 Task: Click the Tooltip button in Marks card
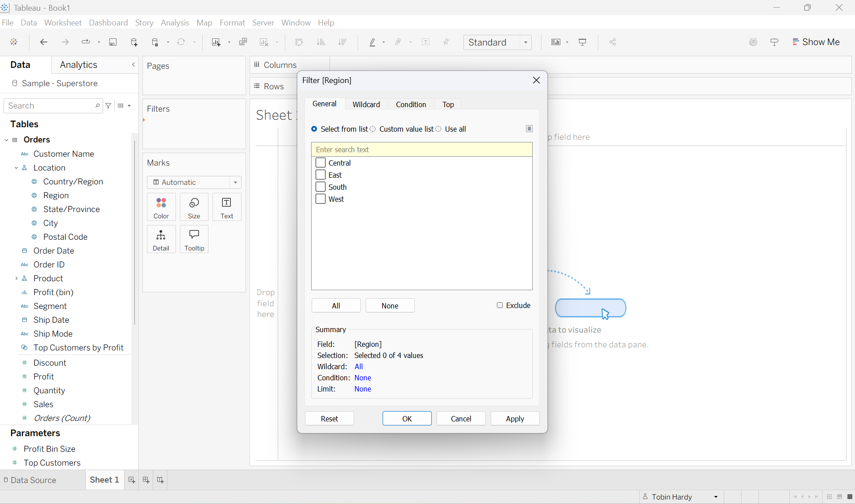194,239
